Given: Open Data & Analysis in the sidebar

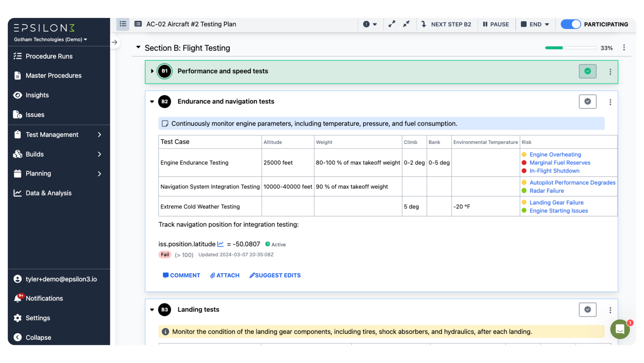Looking at the screenshot, I should pos(48,193).
